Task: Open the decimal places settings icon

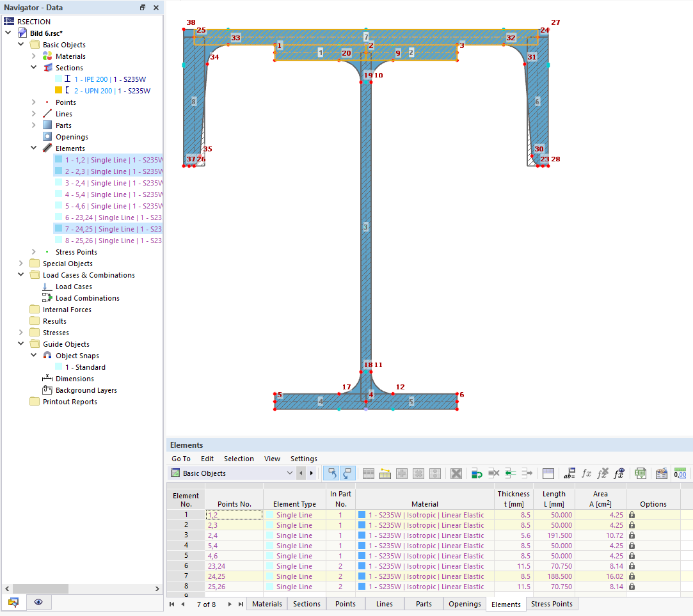Action: [680, 473]
